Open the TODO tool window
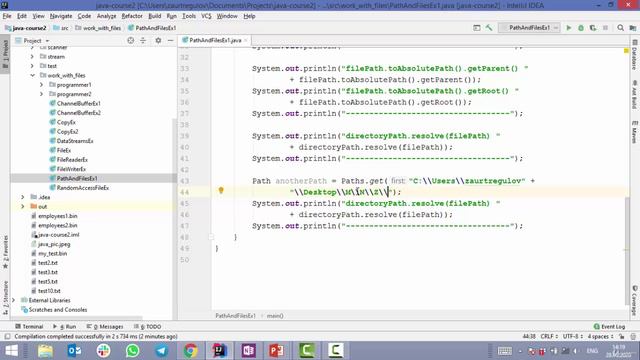640x360 pixels. pyautogui.click(x=148, y=327)
